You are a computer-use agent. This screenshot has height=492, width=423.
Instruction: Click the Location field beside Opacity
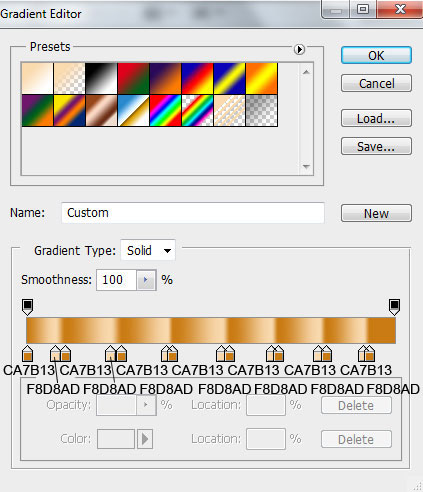pos(266,405)
